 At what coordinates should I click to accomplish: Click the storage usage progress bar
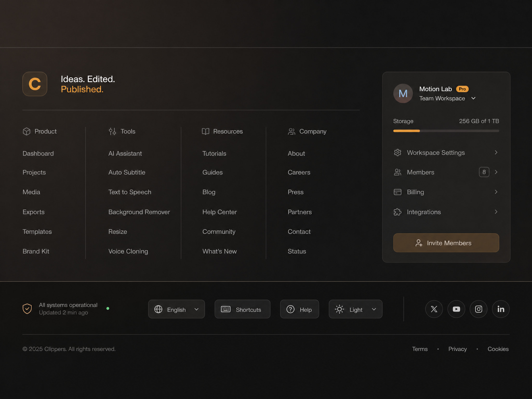click(446, 131)
